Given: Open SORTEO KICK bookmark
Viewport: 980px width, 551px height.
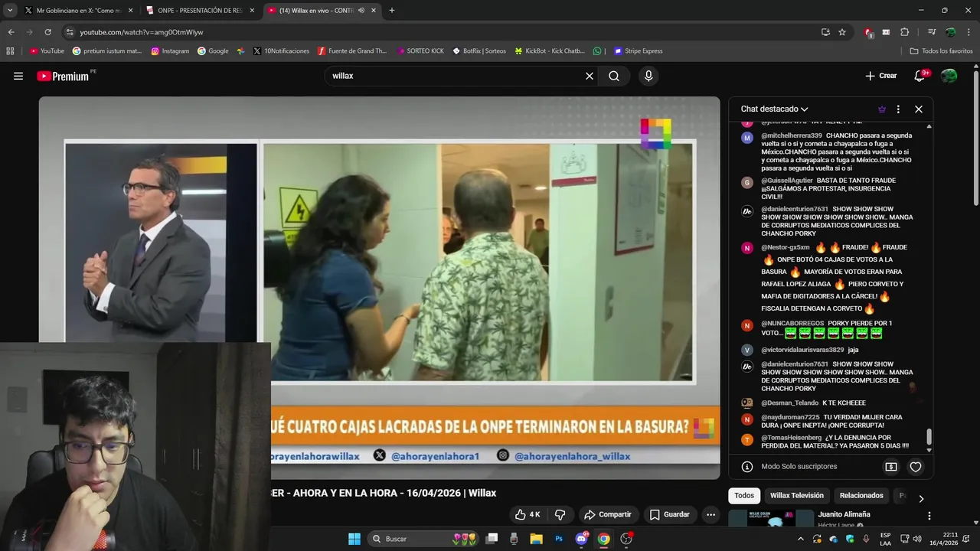Looking at the screenshot, I should (420, 51).
